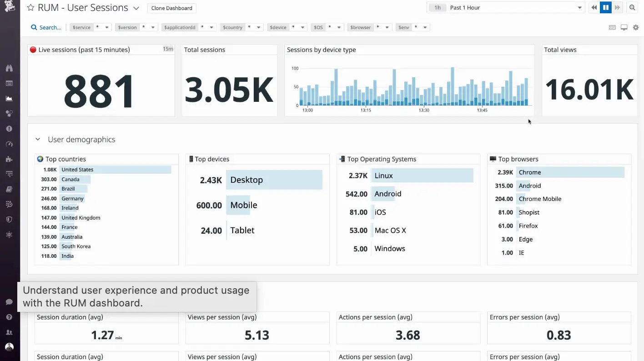Image resolution: width=644 pixels, height=361 pixels.
Task: Open the Notebooks sidebar icon
Action: click(x=9, y=189)
